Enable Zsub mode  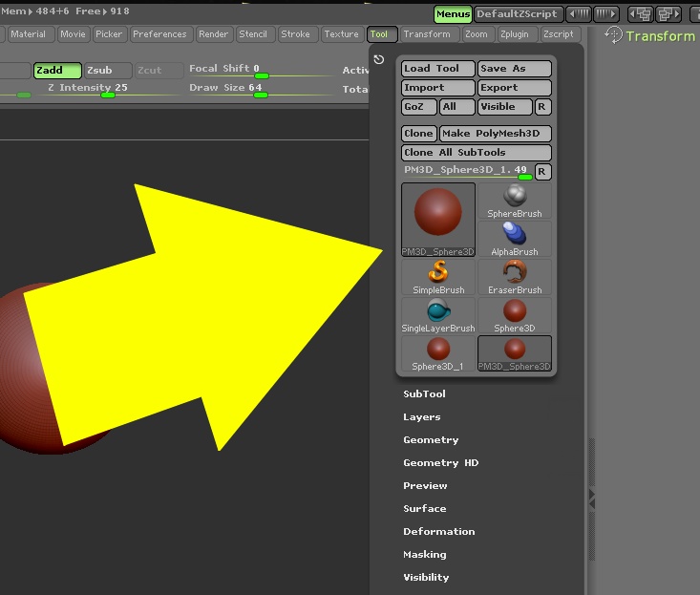108,71
